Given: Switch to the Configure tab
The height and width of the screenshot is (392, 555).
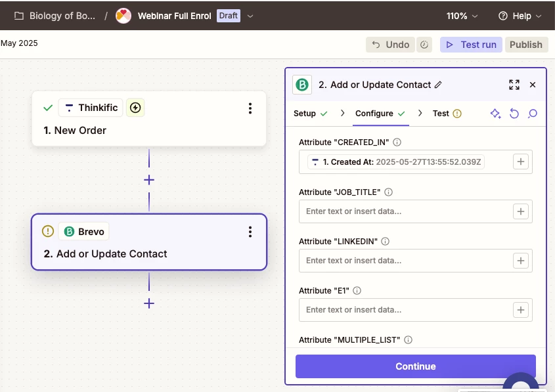Looking at the screenshot, I should [x=380, y=114].
